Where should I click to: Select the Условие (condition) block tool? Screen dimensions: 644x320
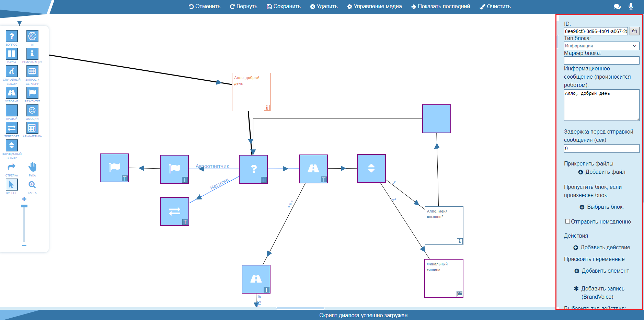pos(12,93)
